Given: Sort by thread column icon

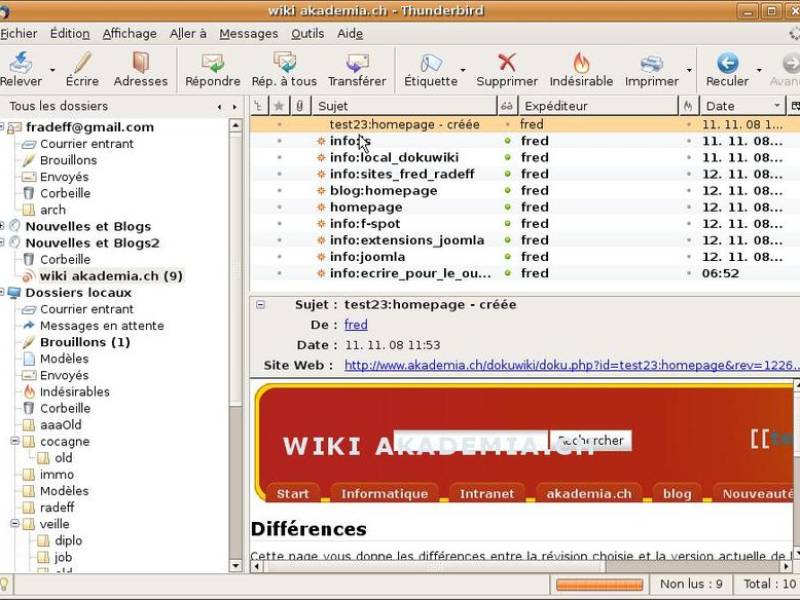Looking at the screenshot, I should click(x=259, y=106).
